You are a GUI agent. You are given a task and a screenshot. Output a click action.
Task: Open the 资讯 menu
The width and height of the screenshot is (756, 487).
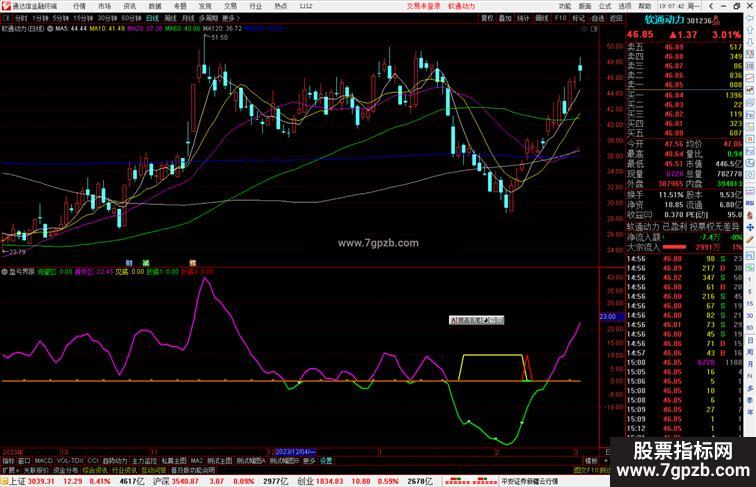coord(129,6)
